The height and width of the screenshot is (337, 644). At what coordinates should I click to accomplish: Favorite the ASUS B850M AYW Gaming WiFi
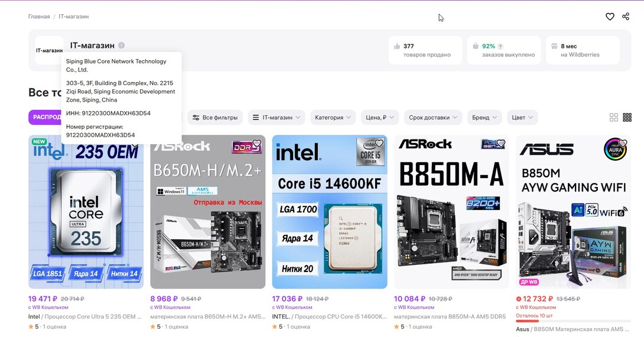point(622,144)
